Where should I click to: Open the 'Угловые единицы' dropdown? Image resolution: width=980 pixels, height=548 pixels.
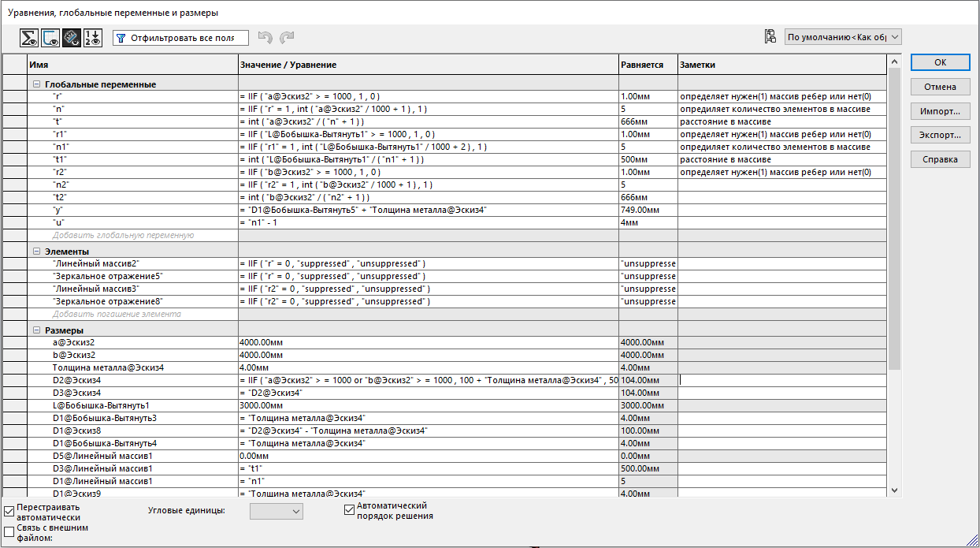coord(276,511)
